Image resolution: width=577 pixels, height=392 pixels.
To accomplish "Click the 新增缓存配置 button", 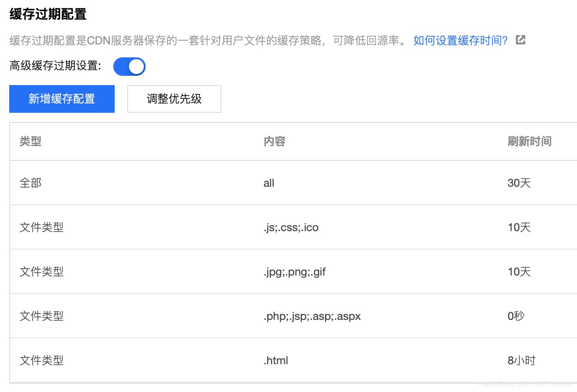I will tap(62, 99).
